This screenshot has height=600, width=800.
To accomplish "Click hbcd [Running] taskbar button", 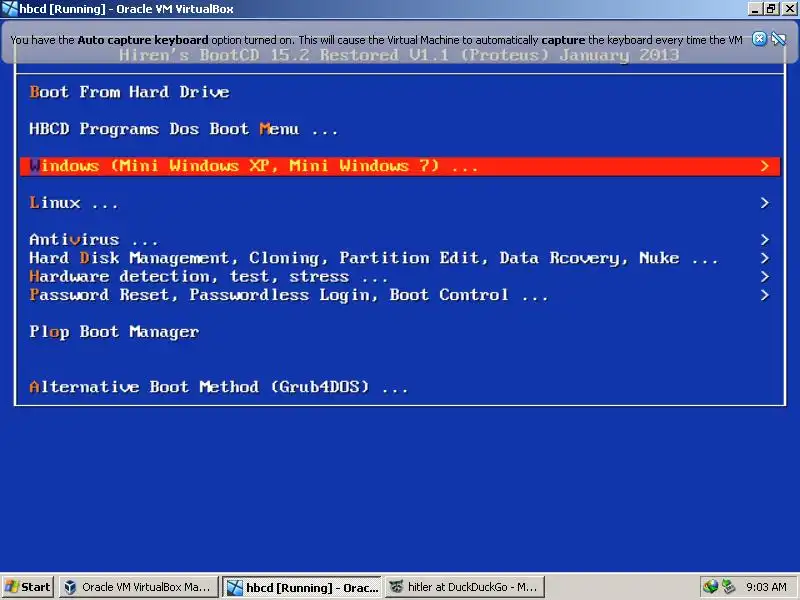I will pos(302,587).
